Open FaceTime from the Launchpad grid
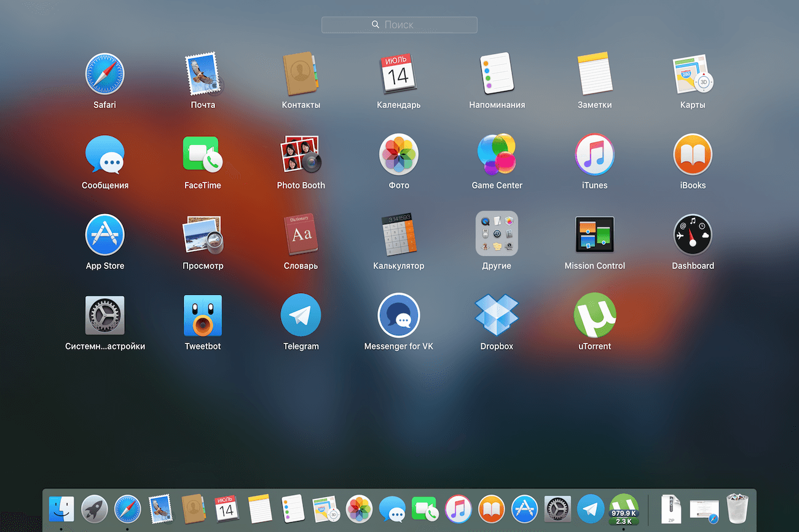 pos(203,154)
